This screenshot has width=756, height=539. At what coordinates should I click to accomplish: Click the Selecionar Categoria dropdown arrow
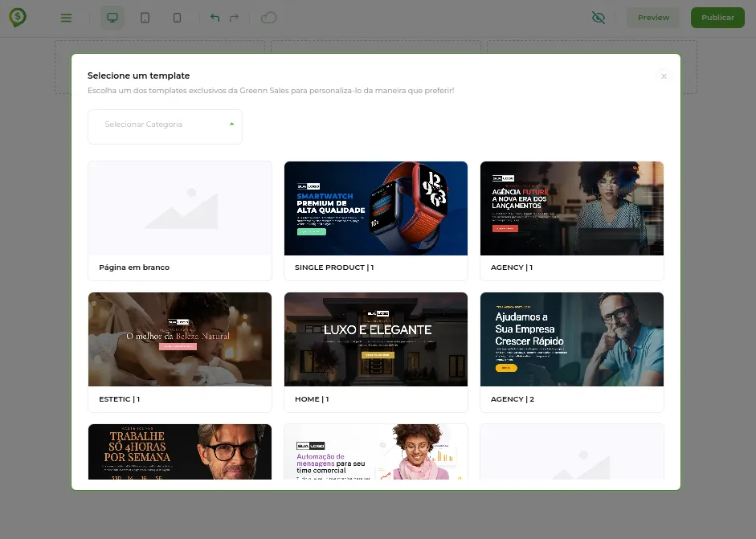232,124
